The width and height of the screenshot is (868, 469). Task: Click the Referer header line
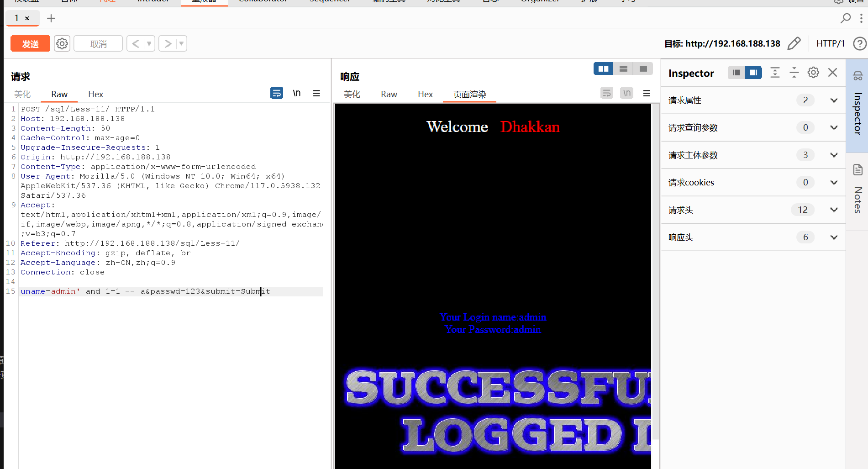(130, 243)
